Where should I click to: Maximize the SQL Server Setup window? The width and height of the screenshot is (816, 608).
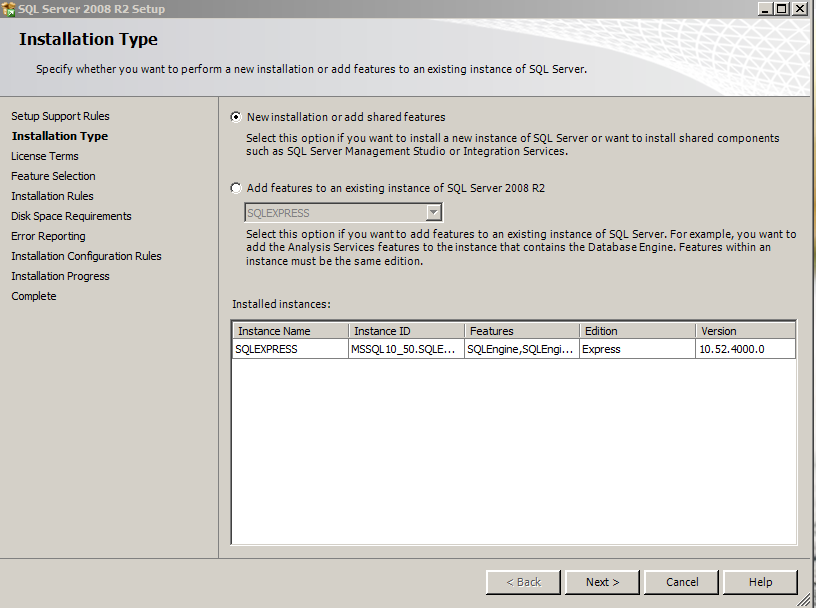(x=782, y=9)
